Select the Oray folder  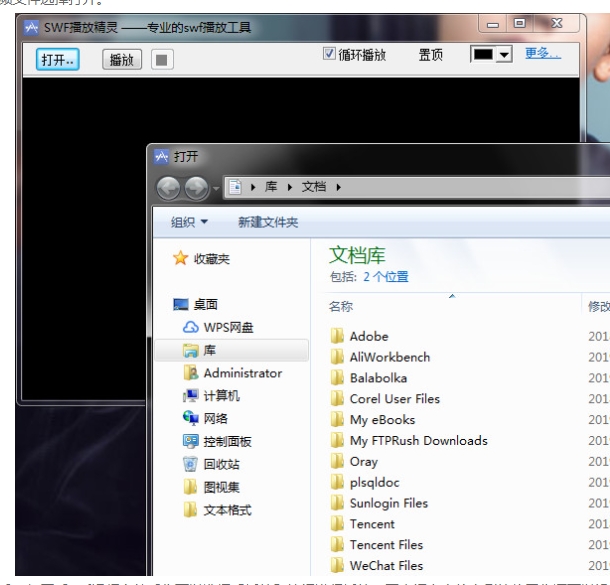[x=364, y=462]
